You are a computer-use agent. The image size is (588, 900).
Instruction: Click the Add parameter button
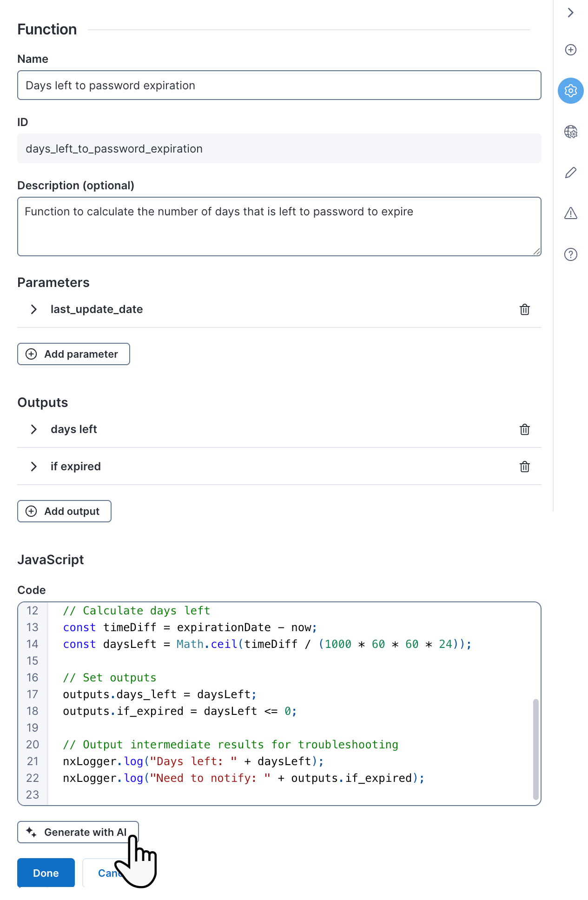(73, 354)
